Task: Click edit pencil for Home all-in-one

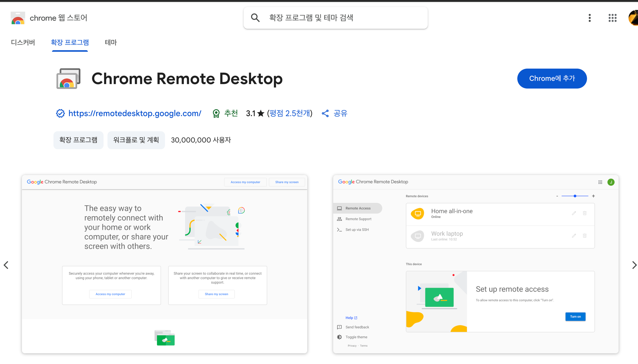Action: point(574,213)
